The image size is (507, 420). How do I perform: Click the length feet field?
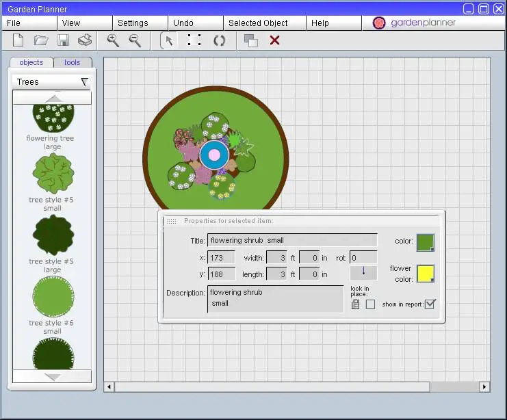tap(276, 274)
